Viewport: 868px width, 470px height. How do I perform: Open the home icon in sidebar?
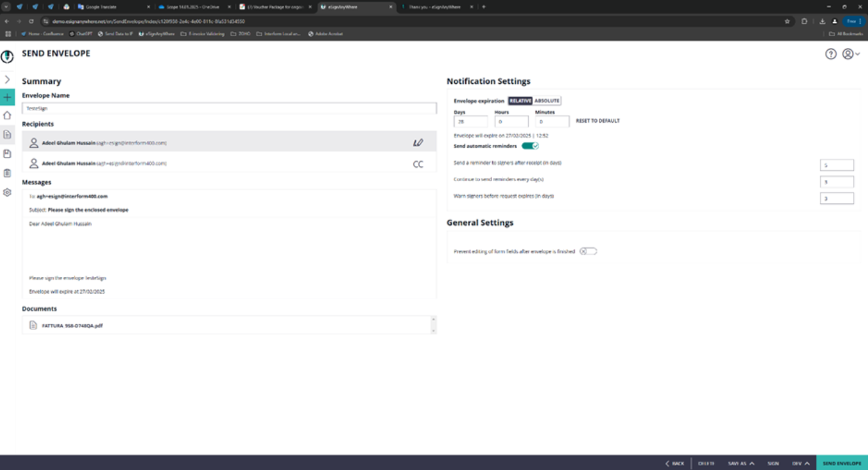point(7,116)
